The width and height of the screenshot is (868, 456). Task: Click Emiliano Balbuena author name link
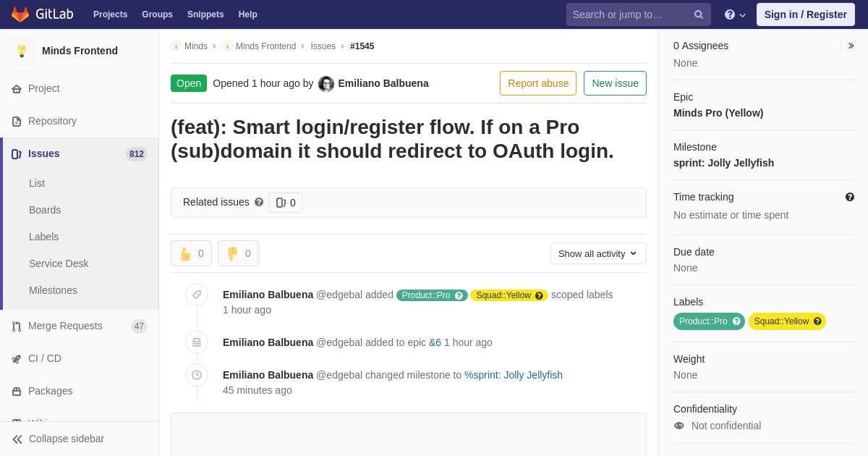383,83
